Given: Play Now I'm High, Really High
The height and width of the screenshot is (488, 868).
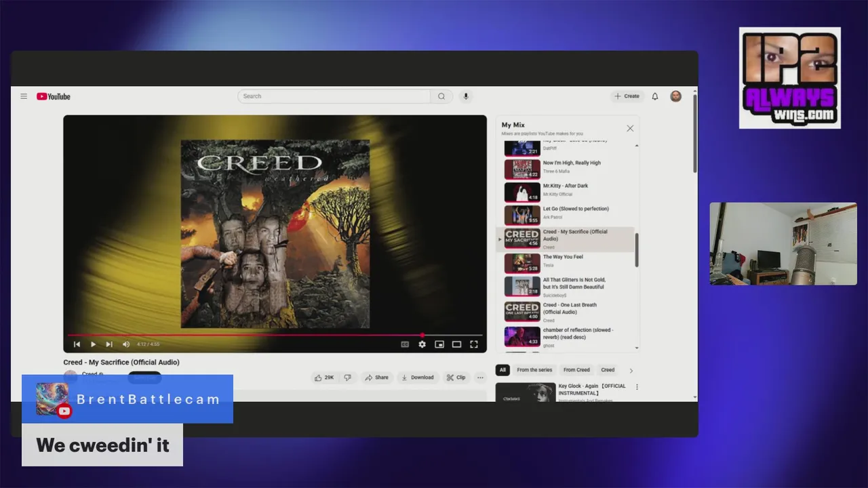Looking at the screenshot, I should tap(566, 168).
